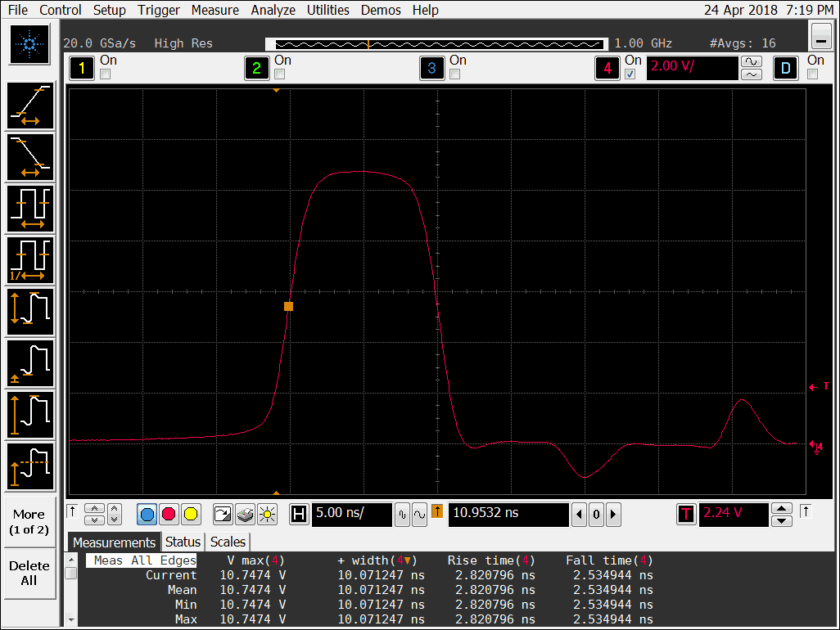The width and height of the screenshot is (840, 630).
Task: Click the horizontal position field 10.9532 ns
Action: [508, 515]
